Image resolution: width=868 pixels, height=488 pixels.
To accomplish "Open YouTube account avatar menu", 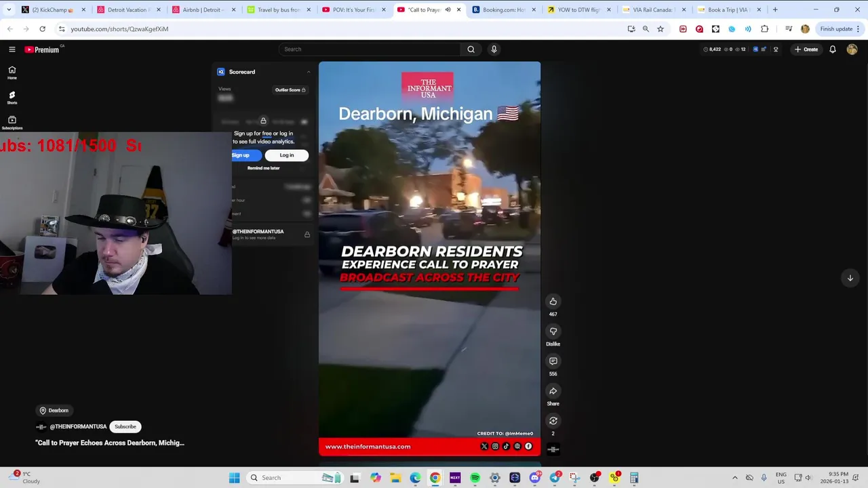I will pos(852,49).
